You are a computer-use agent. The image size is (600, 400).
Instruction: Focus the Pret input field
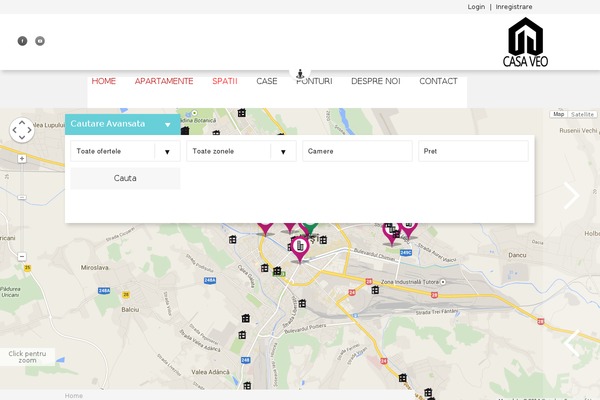click(x=473, y=151)
